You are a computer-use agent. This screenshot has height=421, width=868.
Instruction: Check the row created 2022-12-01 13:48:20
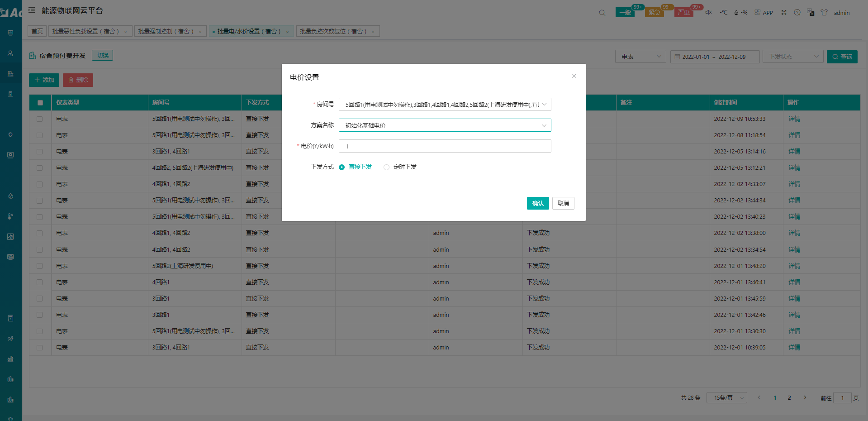pos(40,266)
